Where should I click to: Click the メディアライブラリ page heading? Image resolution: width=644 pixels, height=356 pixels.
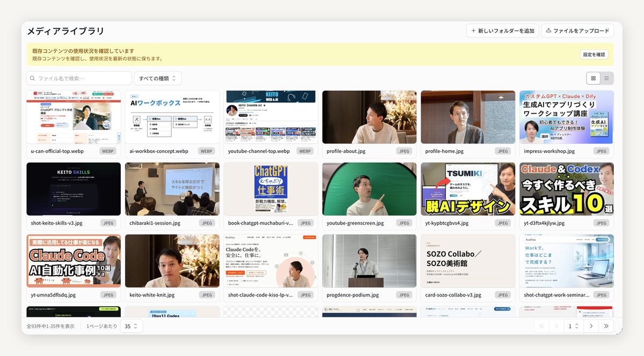(x=65, y=31)
